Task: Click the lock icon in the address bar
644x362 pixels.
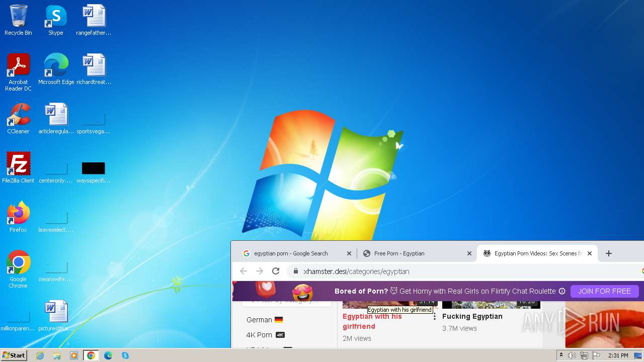Action: point(296,271)
